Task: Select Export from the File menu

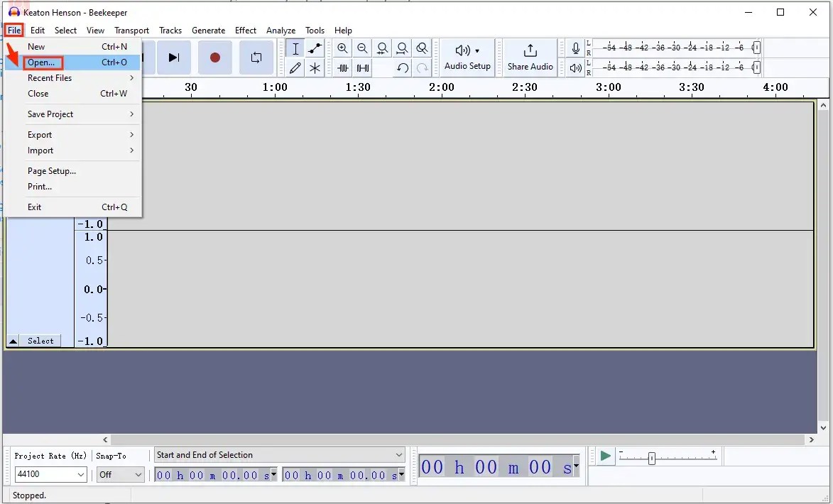Action: 40,134
